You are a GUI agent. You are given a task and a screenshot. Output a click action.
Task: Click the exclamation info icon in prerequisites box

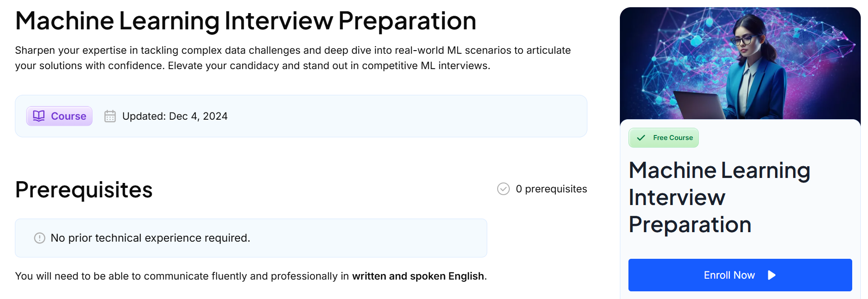tap(40, 238)
